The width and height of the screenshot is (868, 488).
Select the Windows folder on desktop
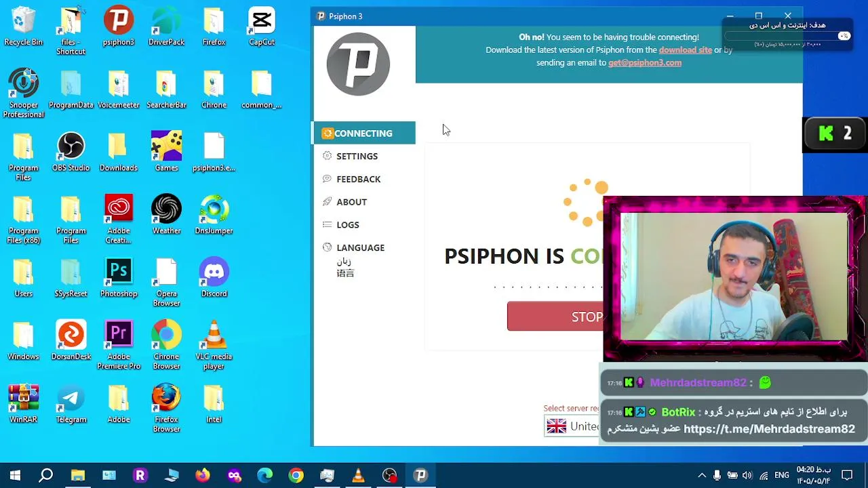coord(23,342)
